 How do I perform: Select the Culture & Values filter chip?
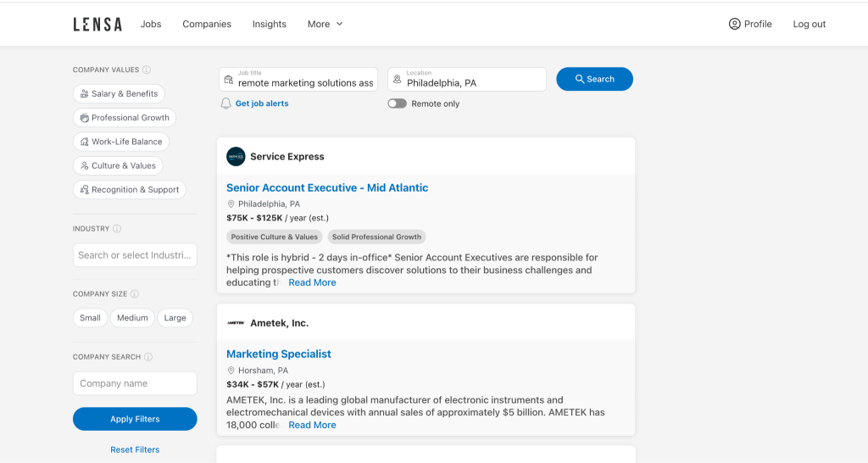118,165
